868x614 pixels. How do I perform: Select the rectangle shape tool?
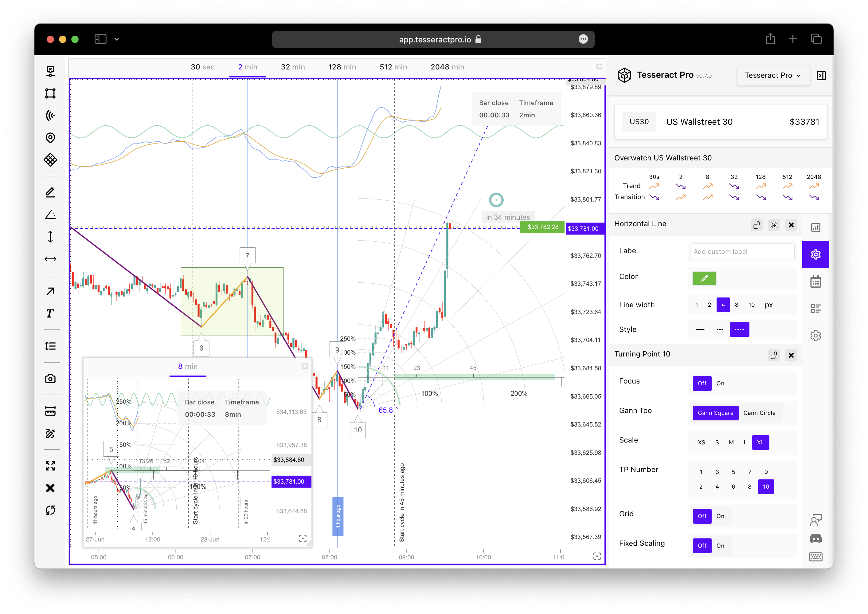tap(50, 93)
